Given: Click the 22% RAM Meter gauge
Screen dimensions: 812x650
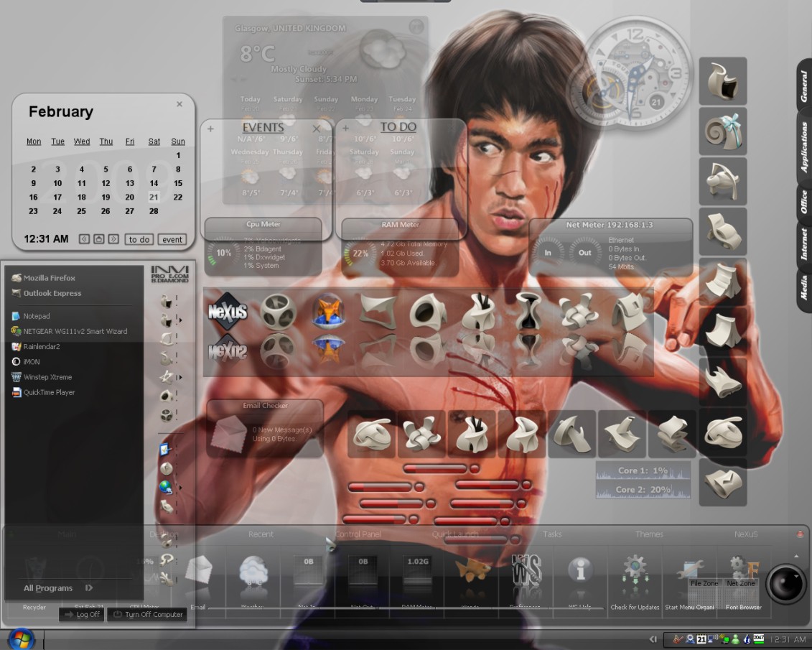Looking at the screenshot, I should 360,254.
